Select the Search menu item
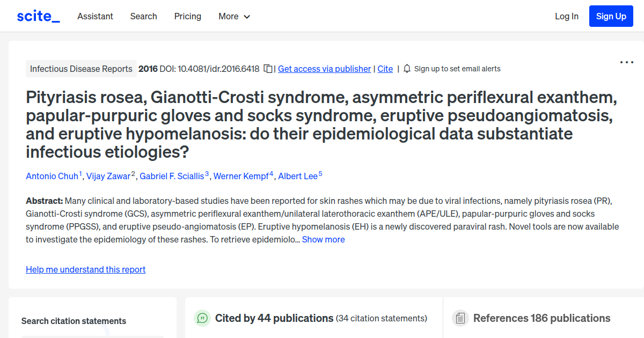 click(143, 17)
